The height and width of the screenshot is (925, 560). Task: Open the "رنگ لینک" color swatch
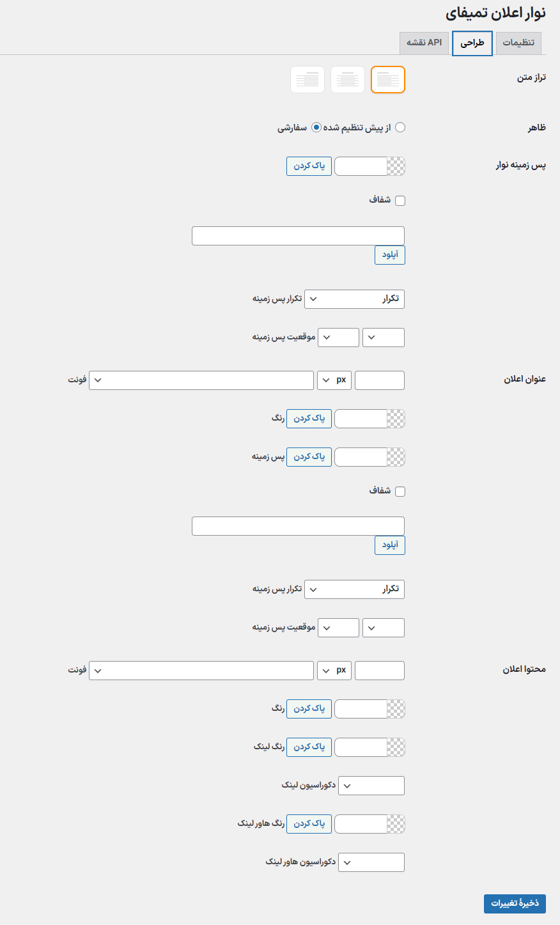(396, 747)
